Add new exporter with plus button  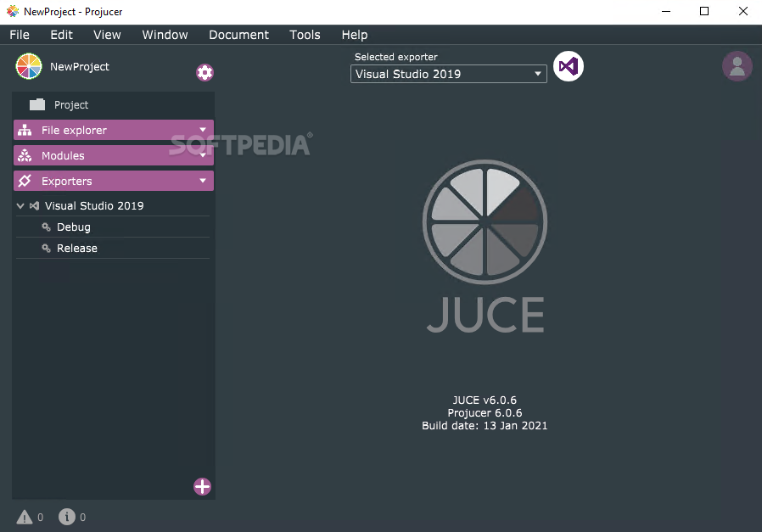click(202, 486)
